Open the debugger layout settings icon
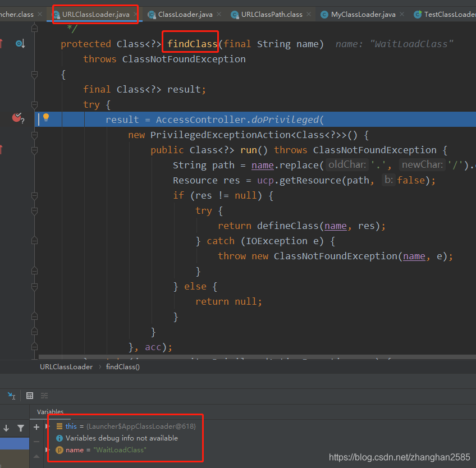Screen dimensions: 476x468 (44, 396)
